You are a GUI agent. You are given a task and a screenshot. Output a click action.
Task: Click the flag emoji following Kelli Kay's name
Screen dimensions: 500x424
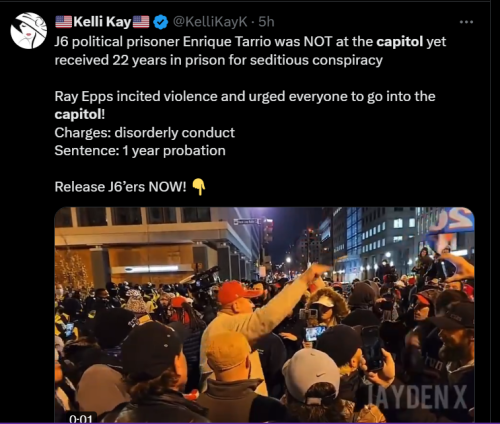click(x=141, y=22)
